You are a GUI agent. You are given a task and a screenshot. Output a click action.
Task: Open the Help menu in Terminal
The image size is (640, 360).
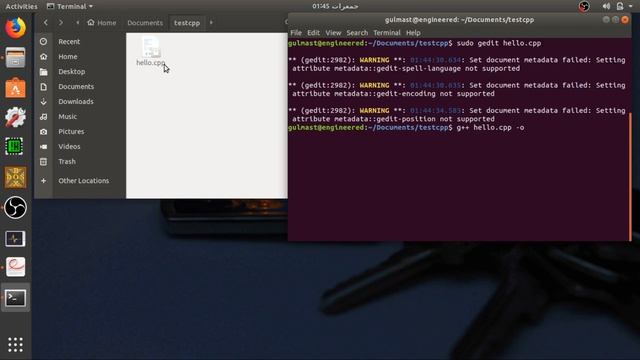(413, 33)
